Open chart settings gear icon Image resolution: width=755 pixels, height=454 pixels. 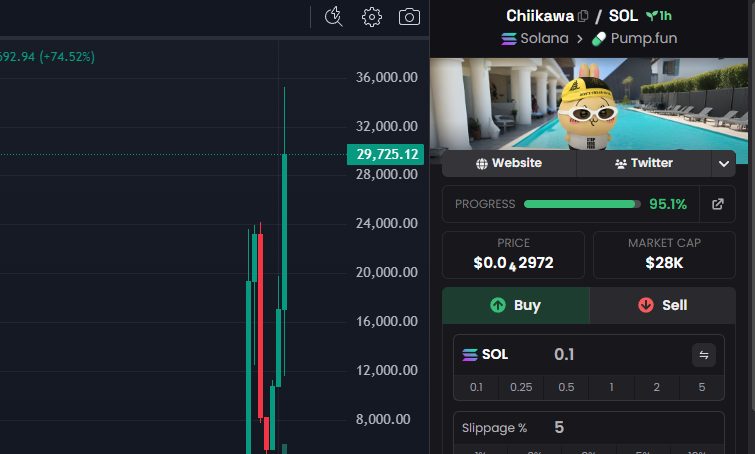(x=372, y=17)
